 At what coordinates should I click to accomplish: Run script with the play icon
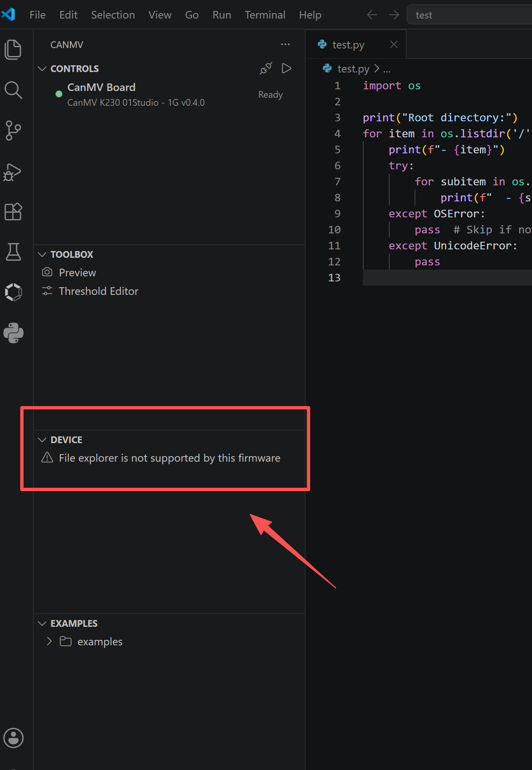286,68
